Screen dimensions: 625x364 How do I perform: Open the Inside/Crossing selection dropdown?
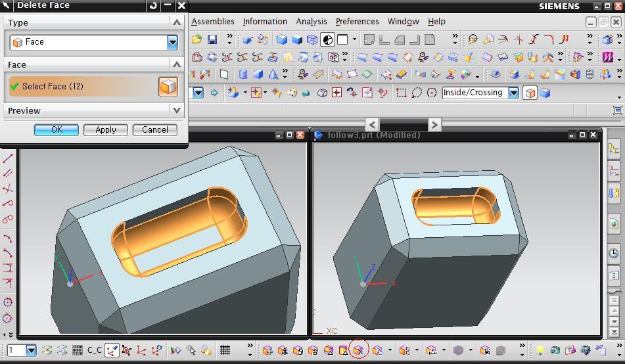point(513,93)
